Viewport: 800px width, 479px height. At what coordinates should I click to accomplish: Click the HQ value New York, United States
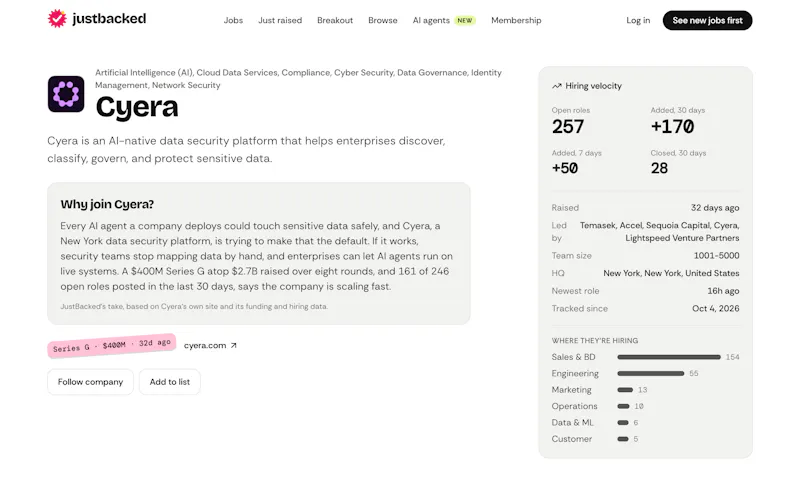click(671, 273)
